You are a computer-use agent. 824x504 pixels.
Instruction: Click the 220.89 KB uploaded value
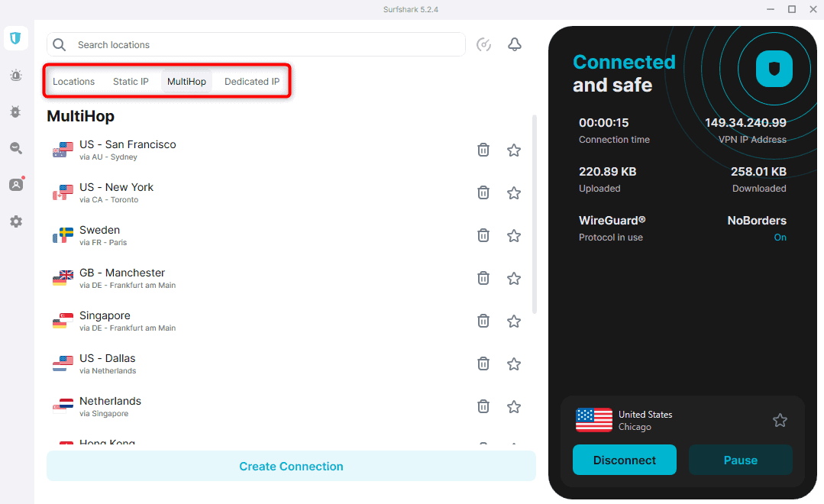(607, 172)
